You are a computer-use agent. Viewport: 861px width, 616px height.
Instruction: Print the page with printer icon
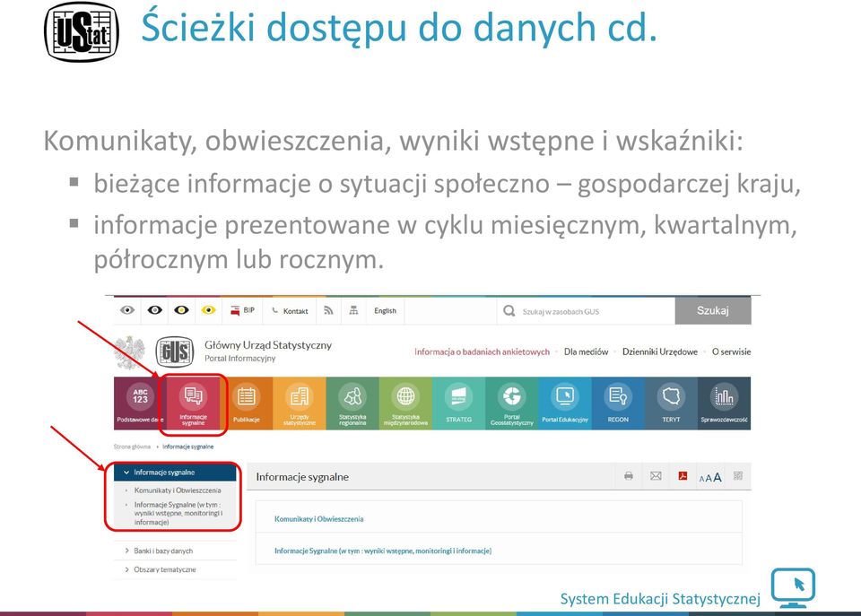tap(629, 476)
